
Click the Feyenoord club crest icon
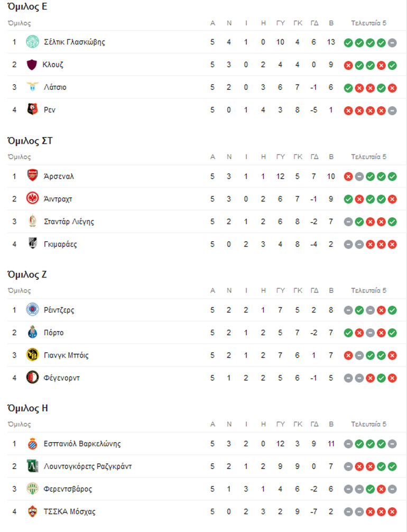tap(33, 378)
